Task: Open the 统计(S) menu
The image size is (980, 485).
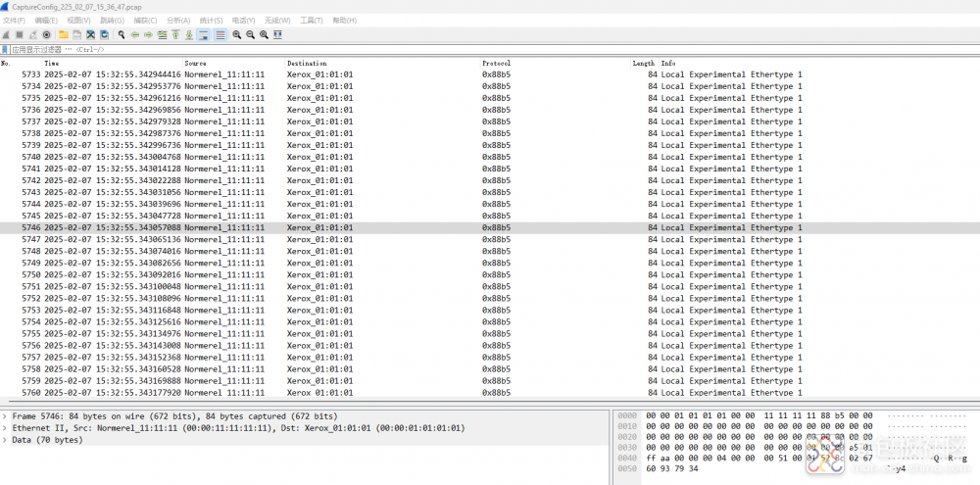Action: pyautogui.click(x=212, y=21)
